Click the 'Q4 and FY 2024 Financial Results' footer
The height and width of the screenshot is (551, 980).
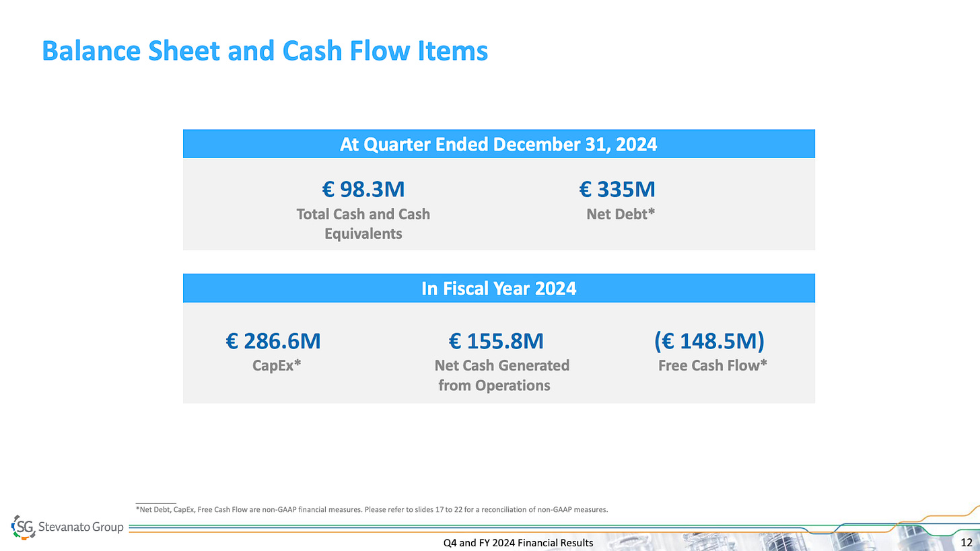click(518, 543)
